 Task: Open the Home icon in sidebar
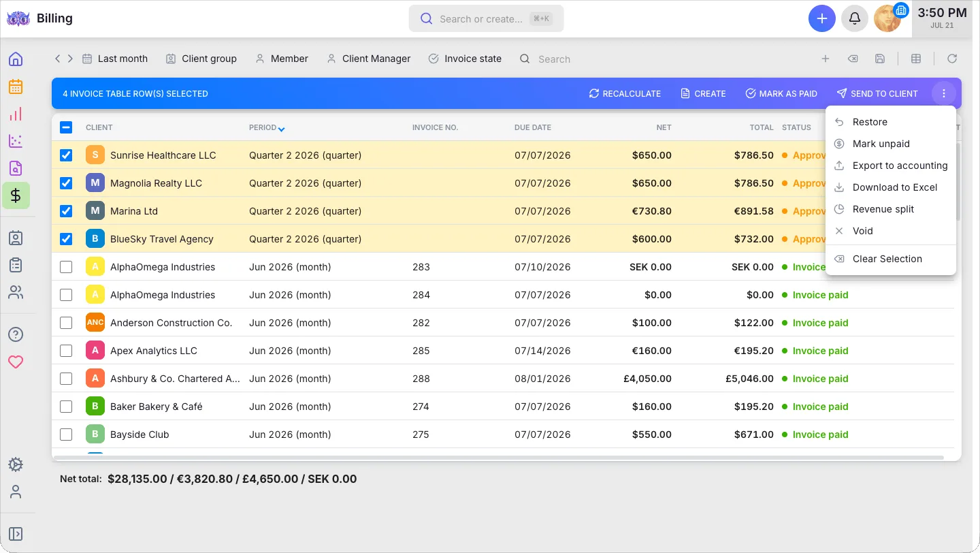click(16, 59)
